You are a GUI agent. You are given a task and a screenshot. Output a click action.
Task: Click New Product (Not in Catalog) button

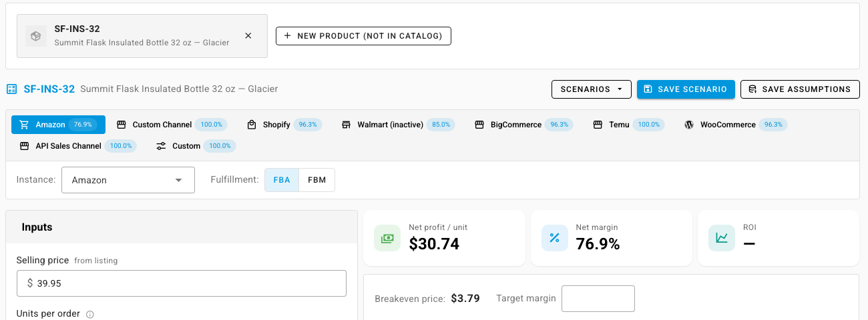[x=363, y=36]
